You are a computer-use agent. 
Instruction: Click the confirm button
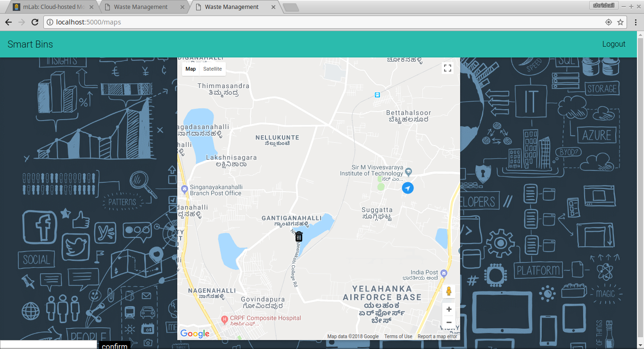(x=115, y=345)
